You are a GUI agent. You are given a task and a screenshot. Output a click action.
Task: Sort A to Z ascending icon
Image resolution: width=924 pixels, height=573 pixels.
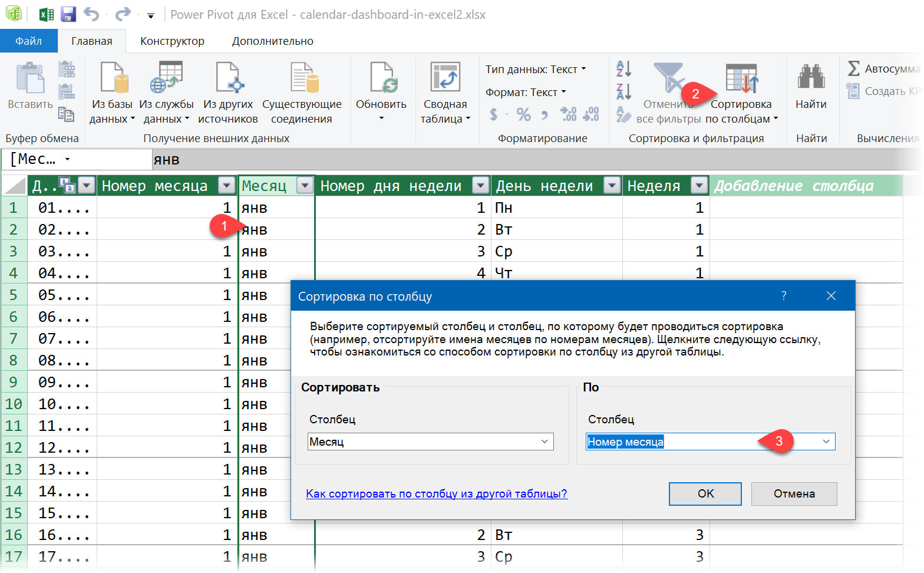pyautogui.click(x=623, y=69)
